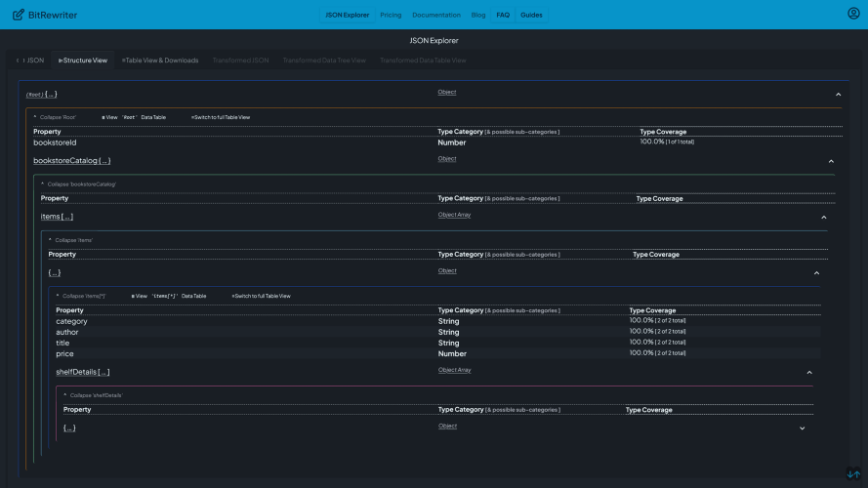
Task: Click Collapse 'items[*]' link
Action: point(80,296)
